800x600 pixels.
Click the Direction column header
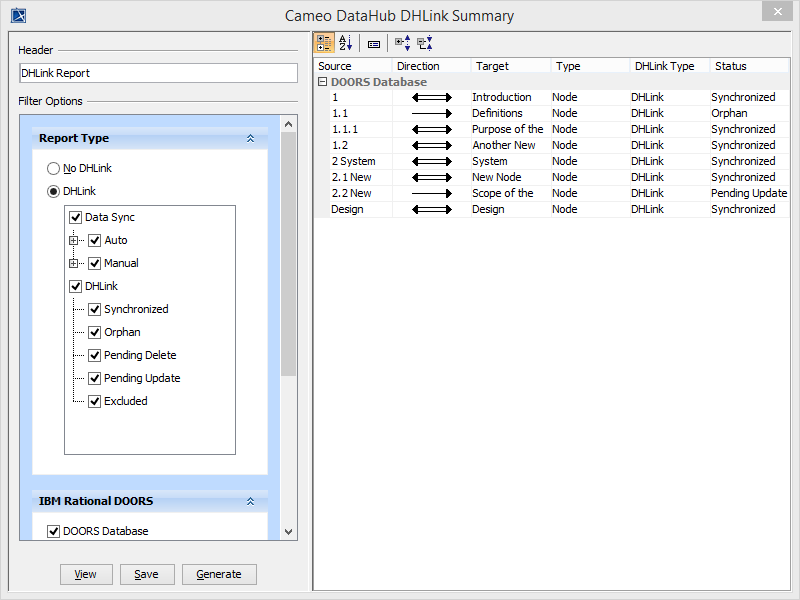tap(431, 66)
